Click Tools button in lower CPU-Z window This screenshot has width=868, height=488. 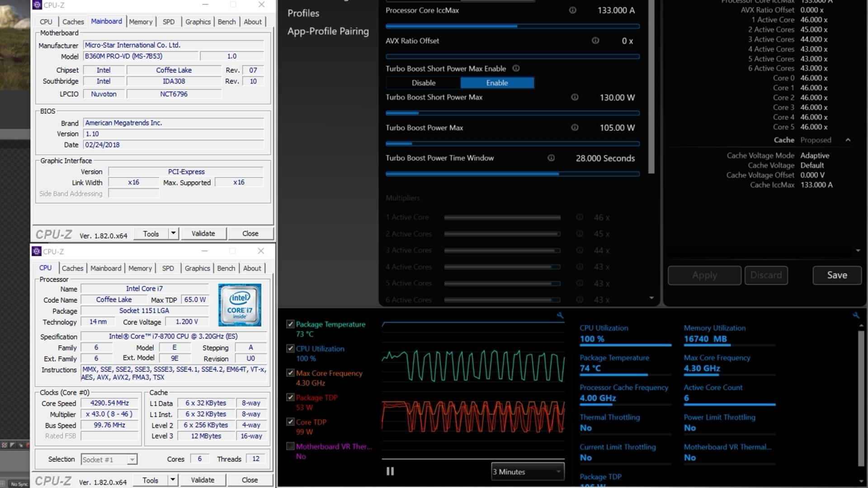(151, 480)
